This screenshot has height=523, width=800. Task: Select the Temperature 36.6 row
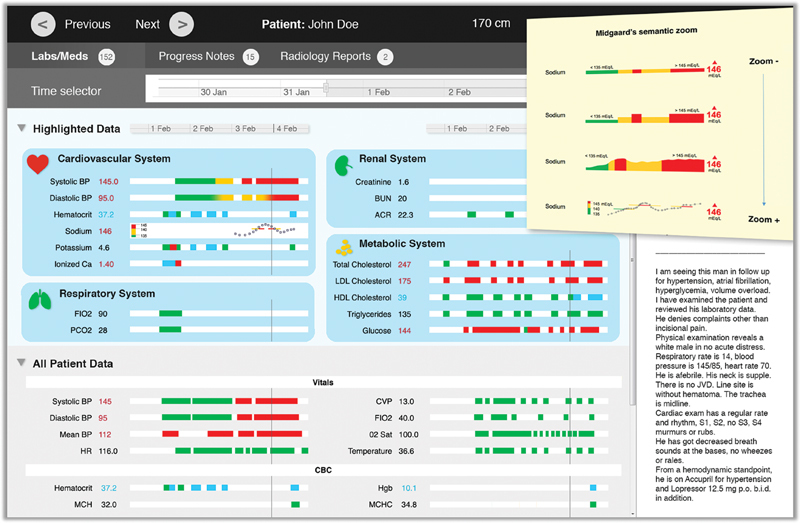click(x=478, y=451)
